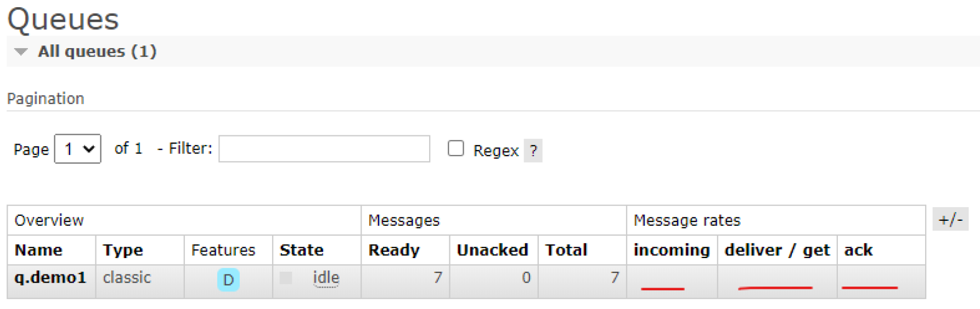980x309 pixels.
Task: Click the +/- columns toggle button
Action: pyautogui.click(x=950, y=220)
